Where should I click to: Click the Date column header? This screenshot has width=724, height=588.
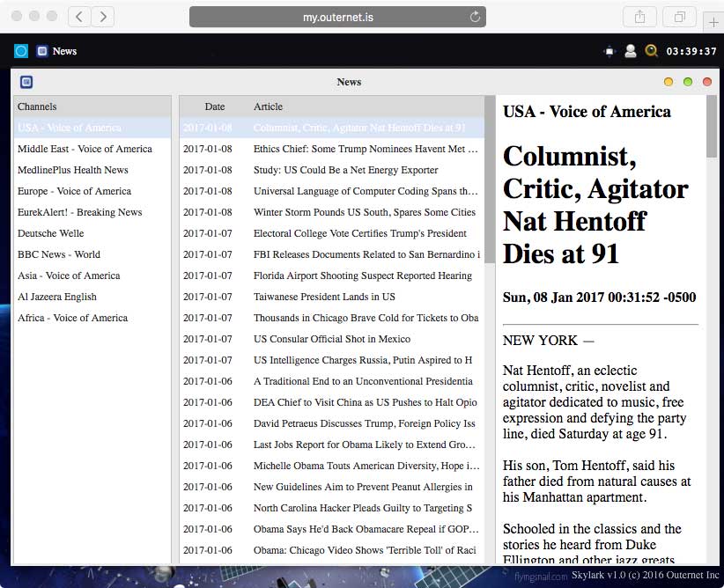(215, 107)
